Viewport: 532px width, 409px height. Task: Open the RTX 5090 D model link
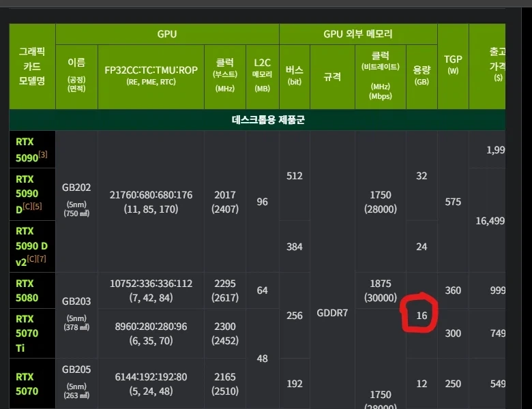pyautogui.click(x=27, y=194)
